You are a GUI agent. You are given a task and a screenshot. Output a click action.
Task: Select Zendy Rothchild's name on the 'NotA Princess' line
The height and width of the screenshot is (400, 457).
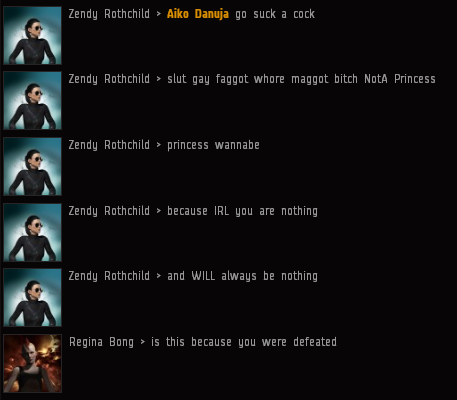click(109, 79)
